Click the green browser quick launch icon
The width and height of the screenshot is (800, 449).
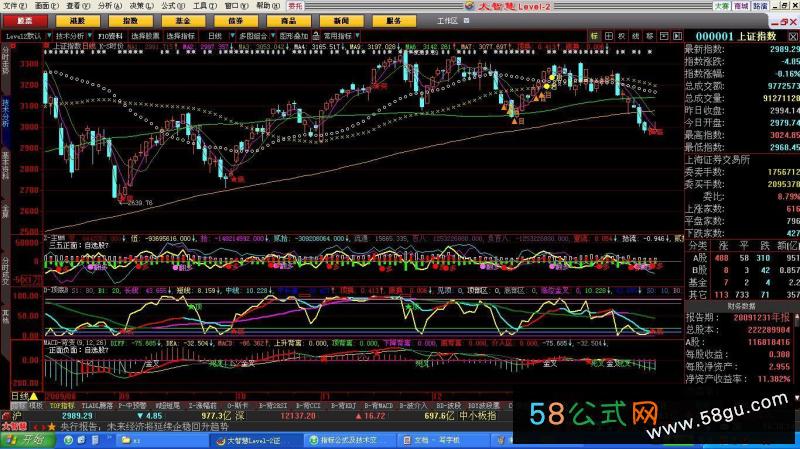pyautogui.click(x=68, y=440)
